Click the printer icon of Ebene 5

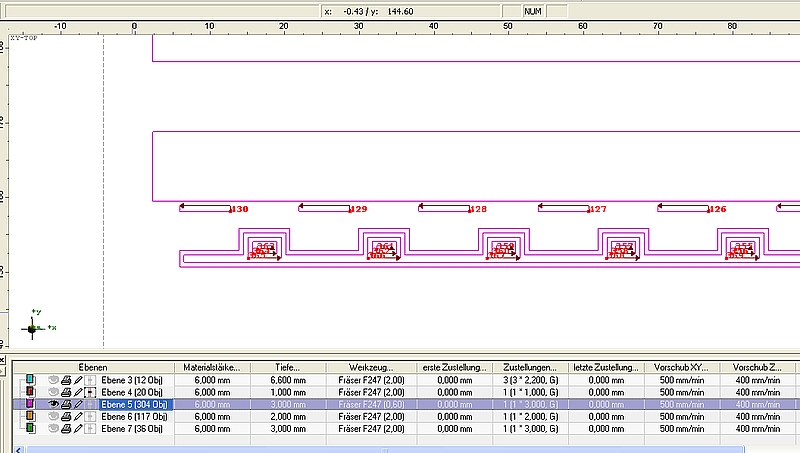66,404
